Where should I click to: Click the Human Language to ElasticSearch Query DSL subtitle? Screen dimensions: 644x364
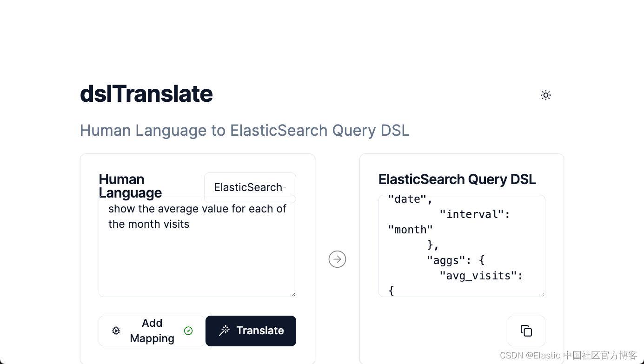(245, 131)
